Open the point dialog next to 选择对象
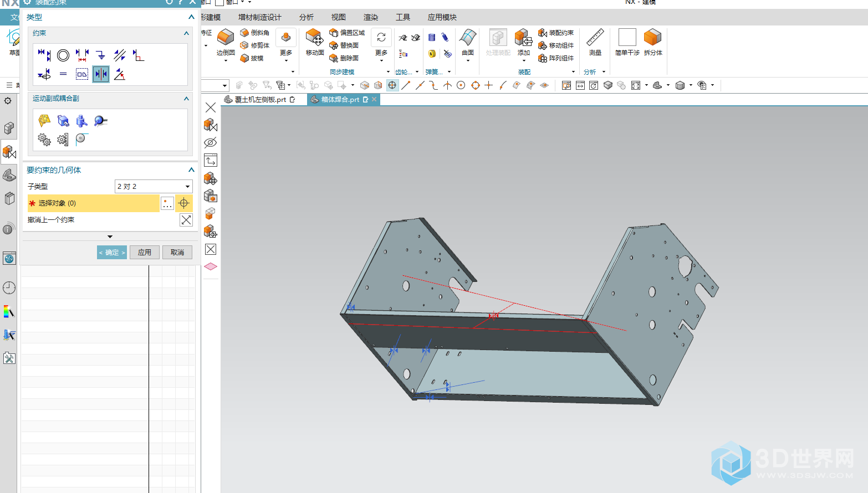The image size is (868, 493). (167, 203)
